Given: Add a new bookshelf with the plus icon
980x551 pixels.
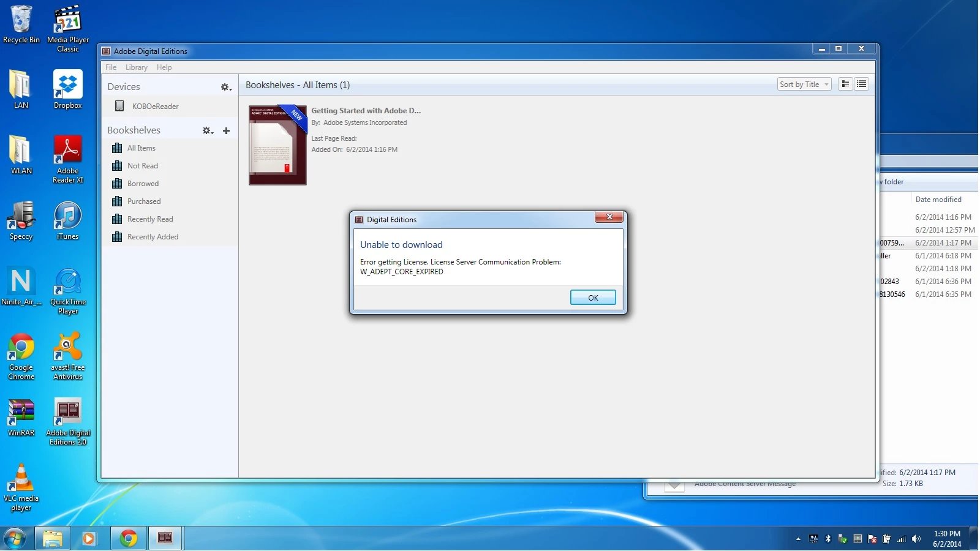Looking at the screenshot, I should [227, 130].
